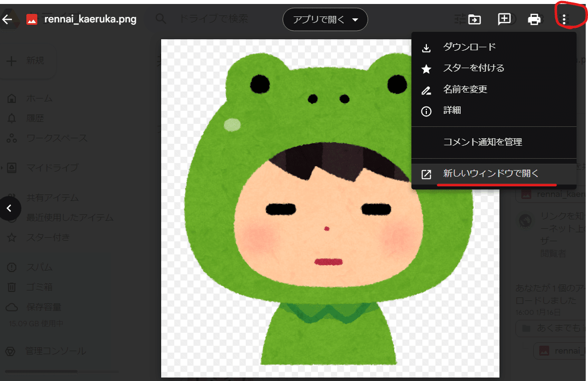588x381 pixels.
Task: Click the dimmed search magnifier icon
Action: (x=161, y=18)
